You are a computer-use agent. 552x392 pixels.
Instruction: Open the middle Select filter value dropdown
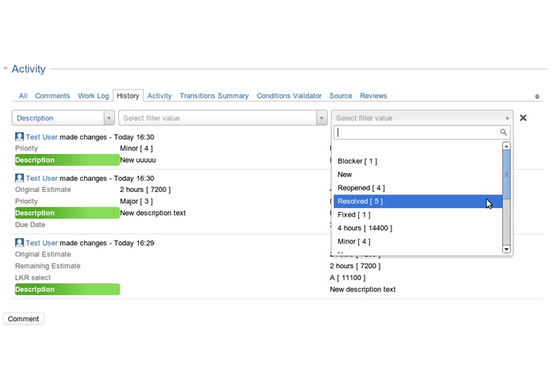[x=223, y=117]
